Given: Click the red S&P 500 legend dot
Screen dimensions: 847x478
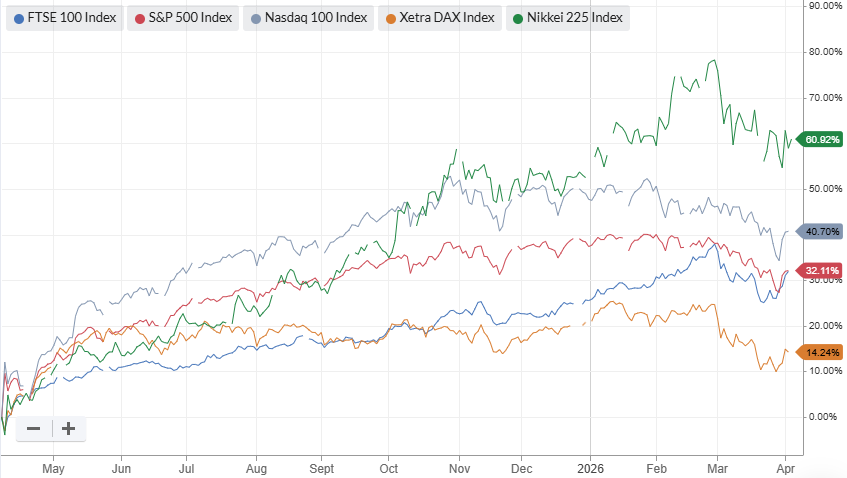Looking at the screenshot, I should 141,17.
